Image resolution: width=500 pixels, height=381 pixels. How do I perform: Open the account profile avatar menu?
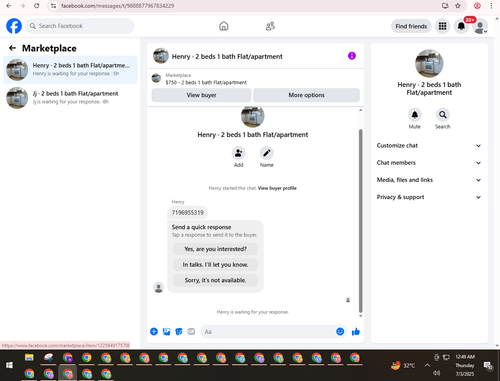480,26
